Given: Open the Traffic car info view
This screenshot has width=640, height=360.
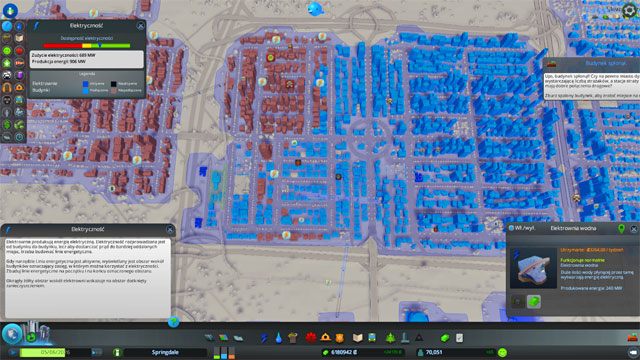Looking at the screenshot, I should click(7, 75).
